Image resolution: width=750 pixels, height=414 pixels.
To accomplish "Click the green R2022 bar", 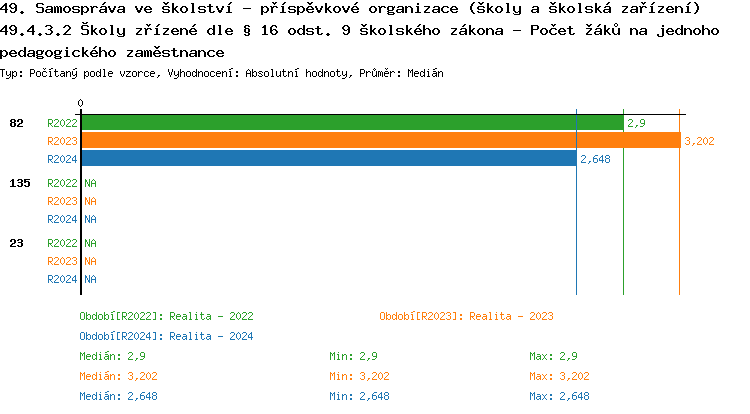I will tap(350, 123).
